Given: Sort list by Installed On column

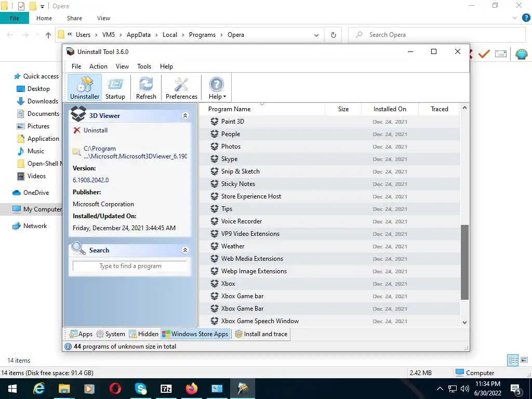Looking at the screenshot, I should (390, 109).
